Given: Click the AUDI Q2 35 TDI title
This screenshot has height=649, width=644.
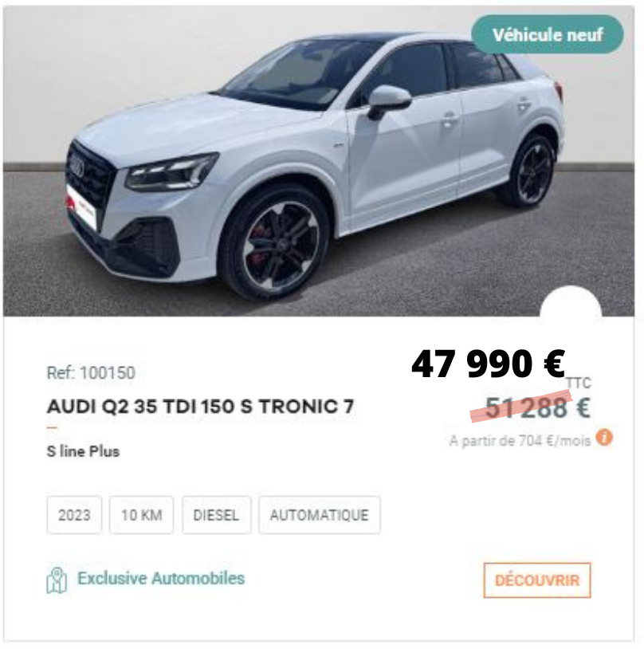Looking at the screenshot, I should 201,407.
